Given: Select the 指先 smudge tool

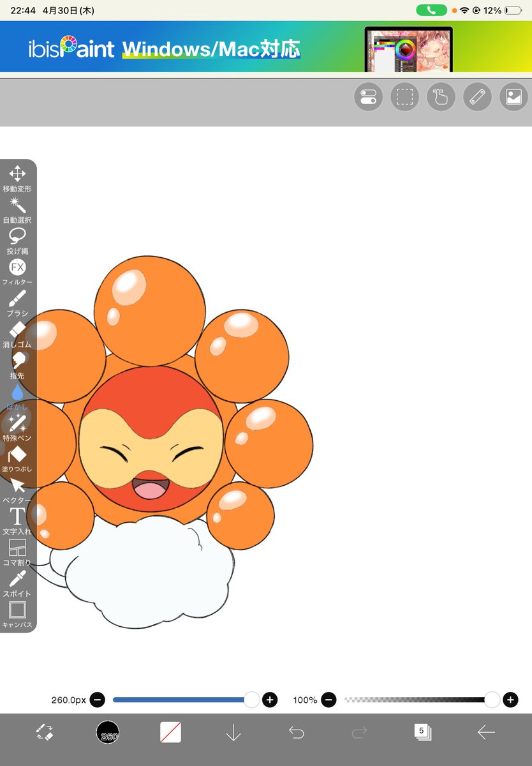Looking at the screenshot, I should coord(17,365).
